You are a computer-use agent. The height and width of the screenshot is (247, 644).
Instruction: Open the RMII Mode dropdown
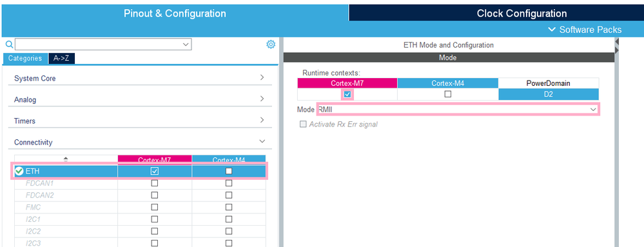pos(458,110)
